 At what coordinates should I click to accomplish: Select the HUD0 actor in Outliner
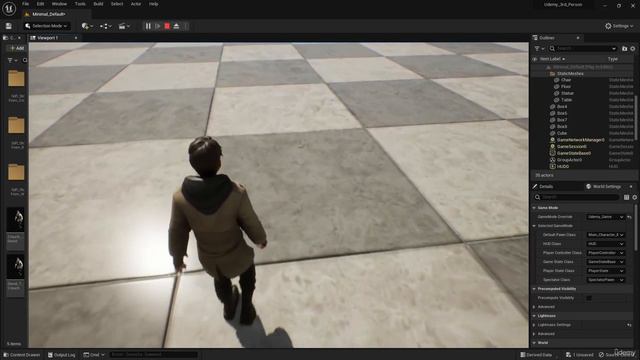[x=562, y=167]
